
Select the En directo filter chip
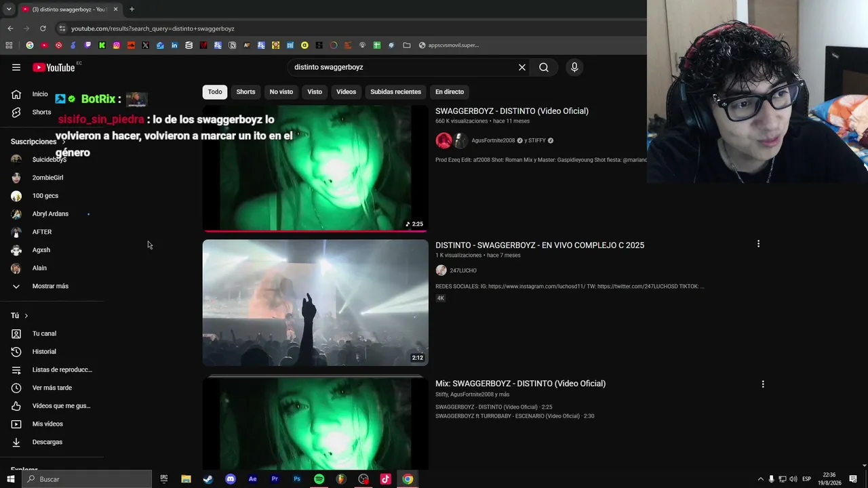(x=450, y=91)
